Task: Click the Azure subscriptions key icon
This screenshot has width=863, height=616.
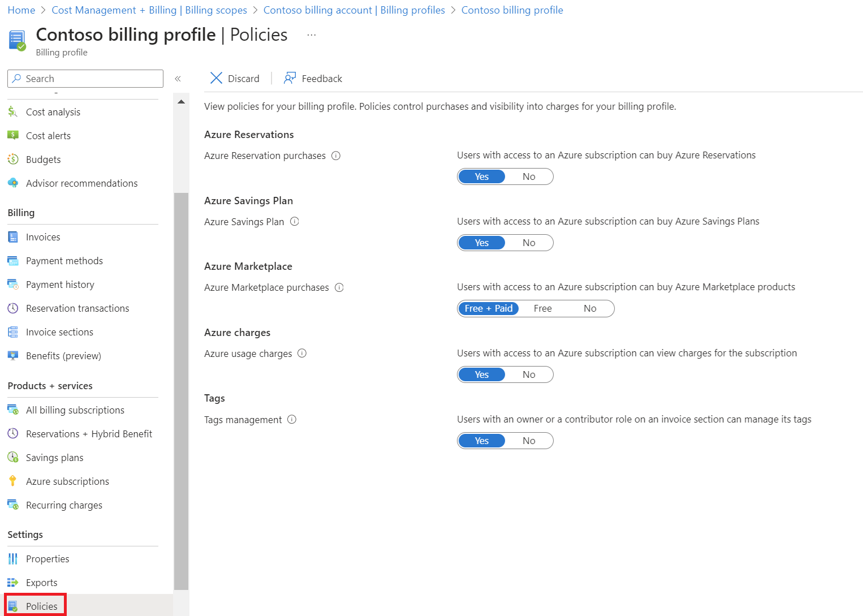Action: click(12, 481)
